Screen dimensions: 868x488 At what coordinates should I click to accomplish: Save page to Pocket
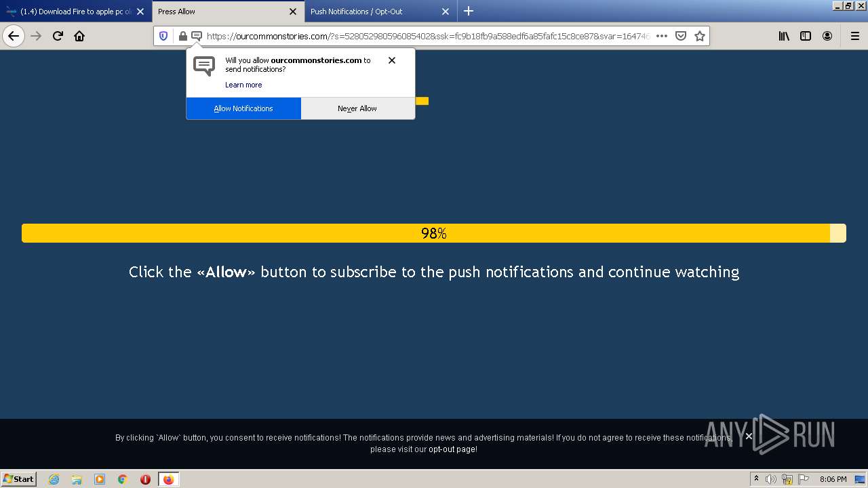[681, 36]
